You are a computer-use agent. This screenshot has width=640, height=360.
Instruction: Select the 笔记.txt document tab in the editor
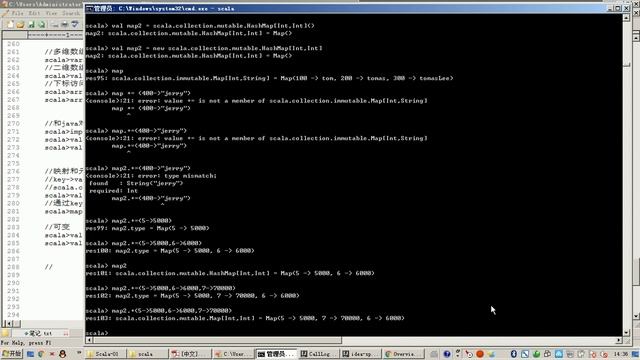[40, 333]
